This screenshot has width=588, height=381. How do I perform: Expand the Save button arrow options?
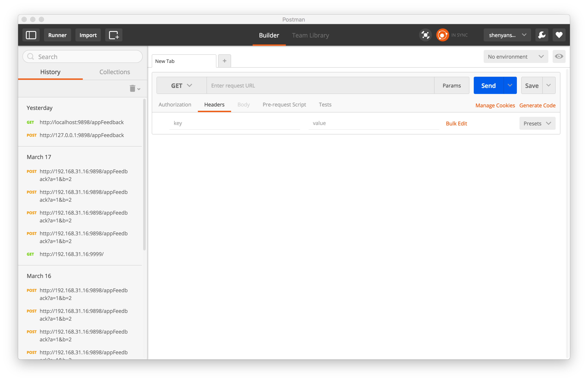coord(549,85)
